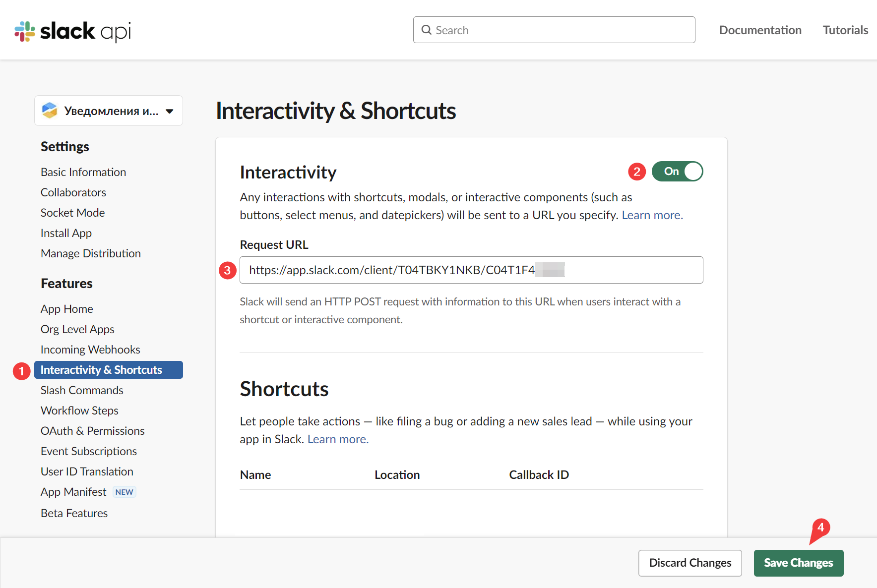Open Basic Information settings
This screenshot has width=877, height=588.
(x=83, y=172)
